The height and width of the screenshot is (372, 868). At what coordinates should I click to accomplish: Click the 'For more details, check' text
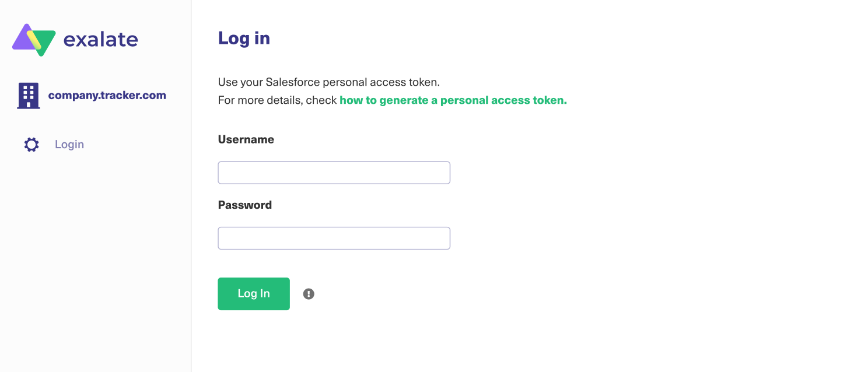[278, 100]
